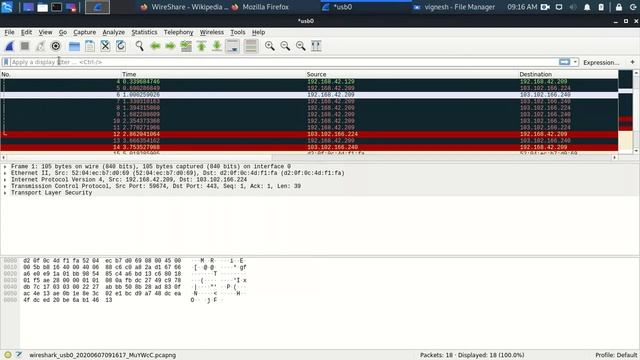Image resolution: width=640 pixels, height=360 pixels.
Task: Start capturing packets with the shark fin icon
Action: [x=9, y=46]
